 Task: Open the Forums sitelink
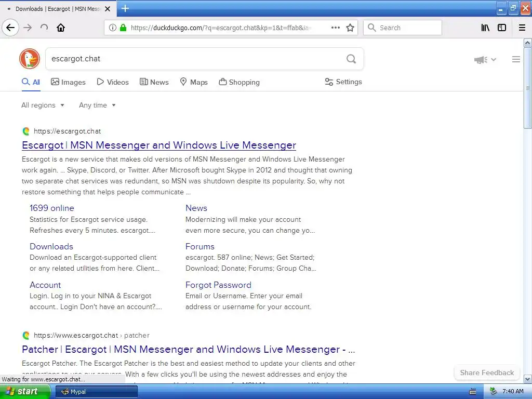tap(200, 246)
